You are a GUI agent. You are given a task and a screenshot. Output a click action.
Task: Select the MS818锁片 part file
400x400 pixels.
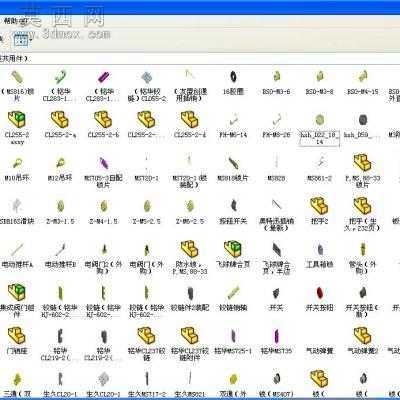point(233,163)
